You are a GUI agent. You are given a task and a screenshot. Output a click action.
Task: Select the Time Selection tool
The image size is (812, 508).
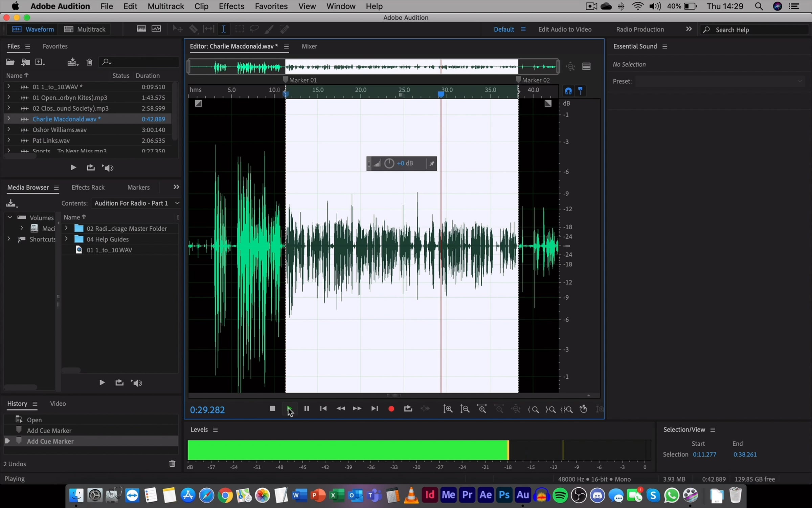click(223, 29)
